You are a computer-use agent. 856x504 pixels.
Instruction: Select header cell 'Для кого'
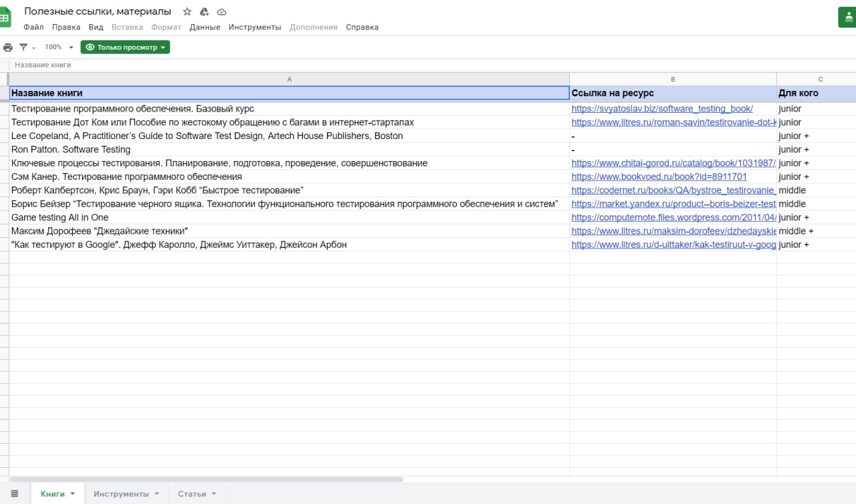point(817,93)
